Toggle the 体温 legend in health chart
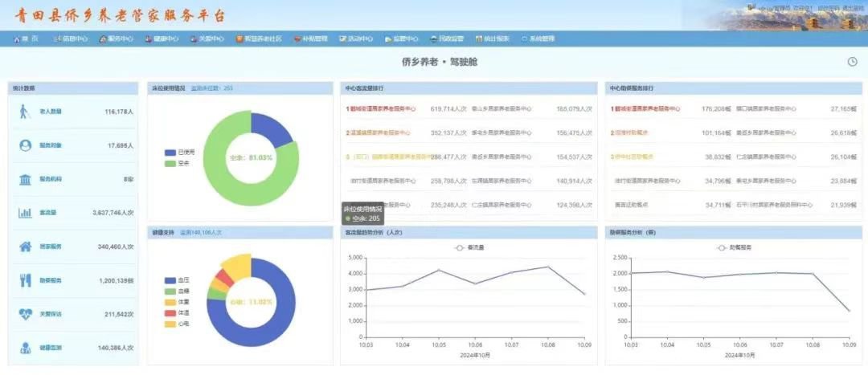Viewport: 868px width, 375px height. [x=176, y=312]
